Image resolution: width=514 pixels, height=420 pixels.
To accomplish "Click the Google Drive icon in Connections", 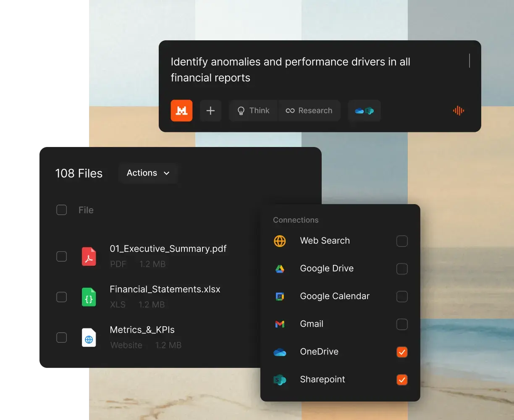I will click(x=280, y=268).
